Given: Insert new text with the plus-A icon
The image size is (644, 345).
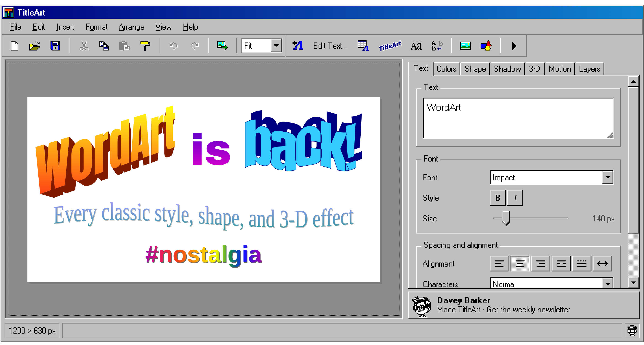Looking at the screenshot, I should click(x=298, y=46).
